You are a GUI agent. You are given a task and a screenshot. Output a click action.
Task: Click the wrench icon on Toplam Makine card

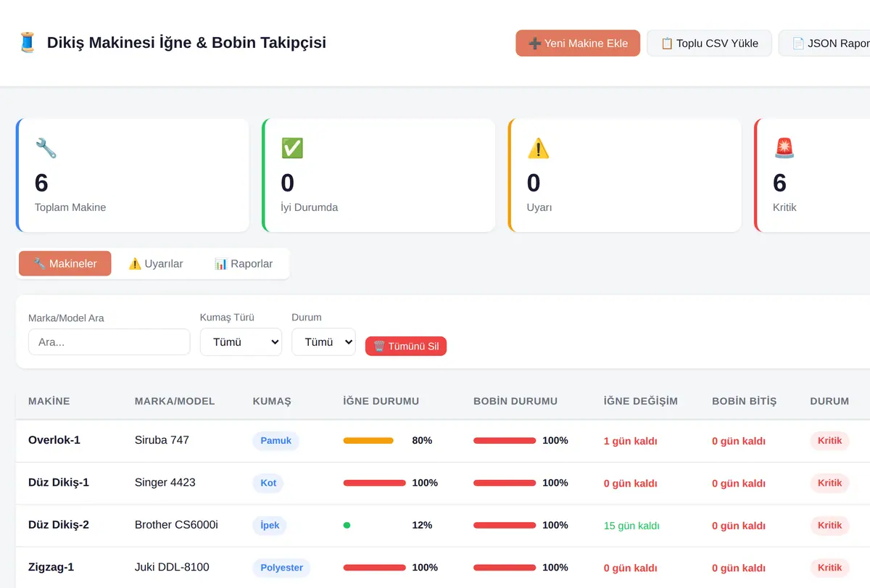click(46, 149)
